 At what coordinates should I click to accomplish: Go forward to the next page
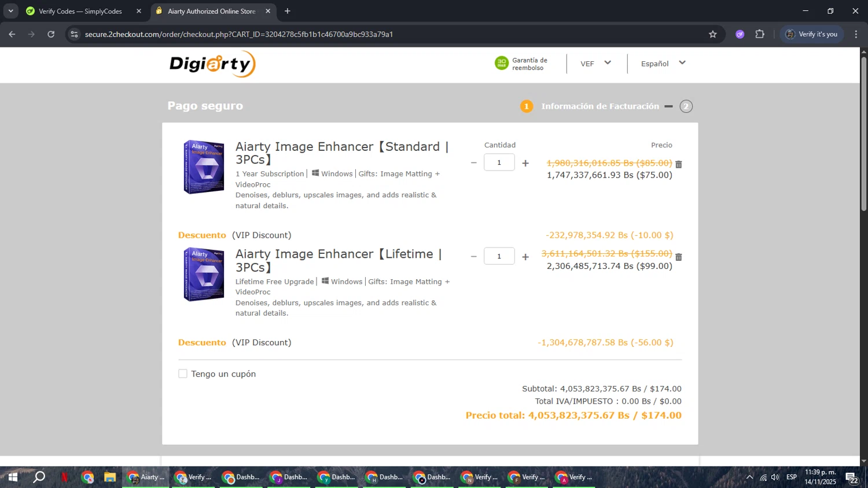tap(31, 34)
